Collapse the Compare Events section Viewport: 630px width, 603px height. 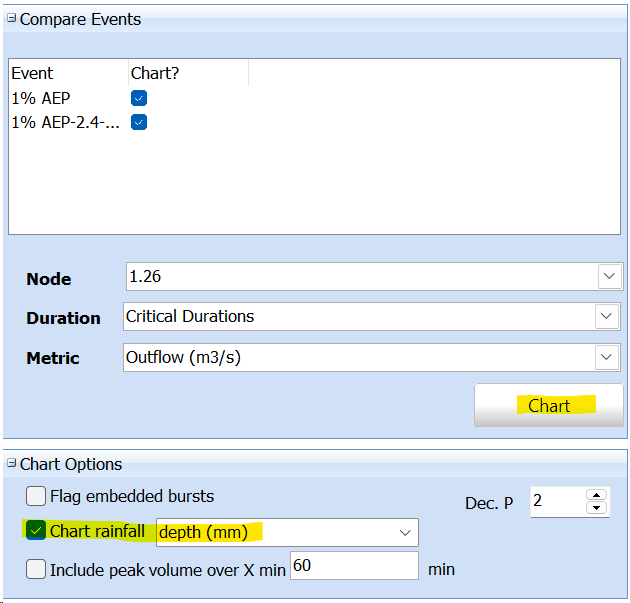[12, 19]
